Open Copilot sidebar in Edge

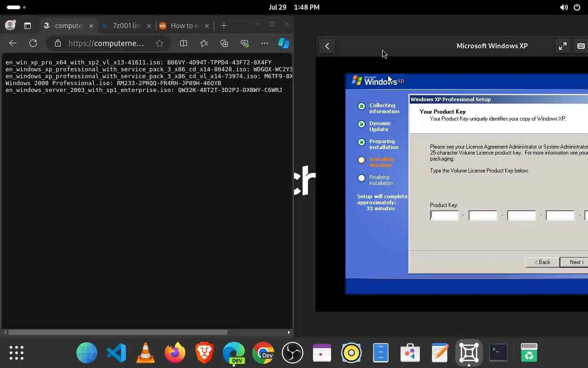coord(284,43)
